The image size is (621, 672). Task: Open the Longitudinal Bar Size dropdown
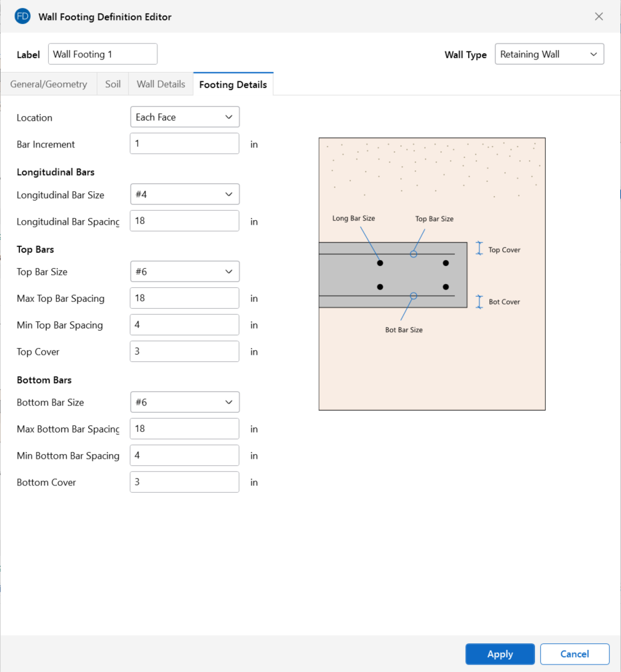pos(184,195)
